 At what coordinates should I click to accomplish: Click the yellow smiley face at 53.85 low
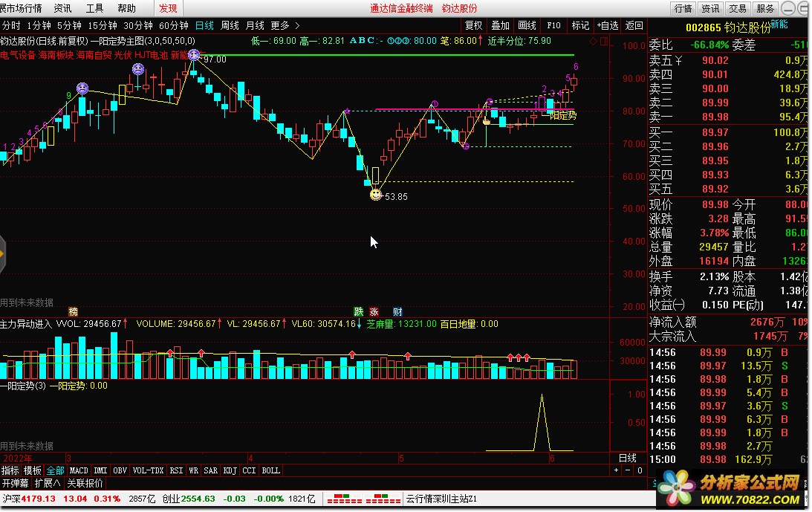coord(375,195)
